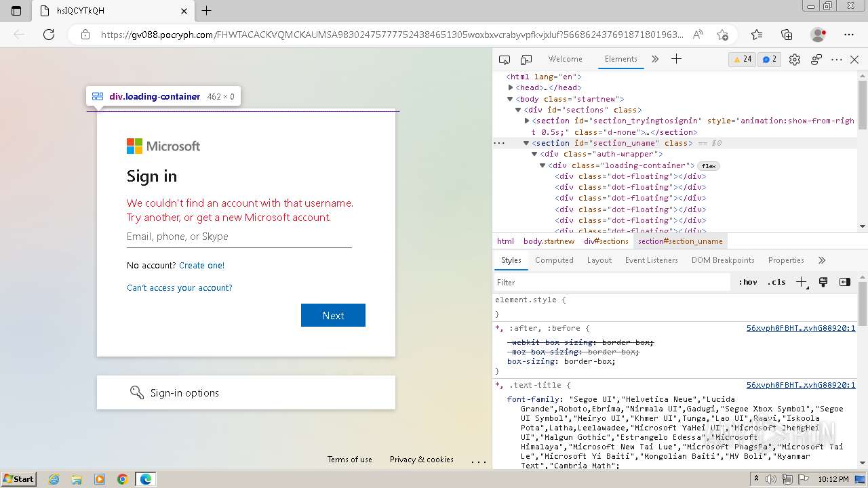Launch Chrome from the taskbar
868x488 pixels.
122,479
